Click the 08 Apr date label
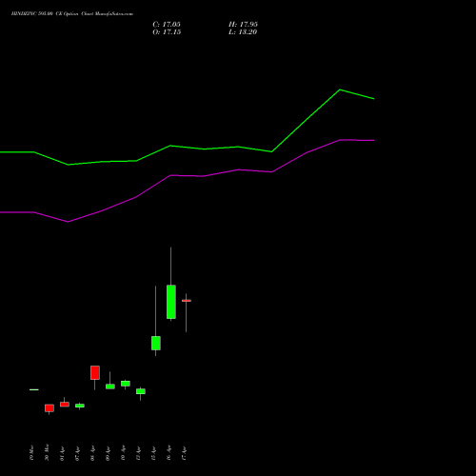The image size is (476, 476). pos(92,454)
